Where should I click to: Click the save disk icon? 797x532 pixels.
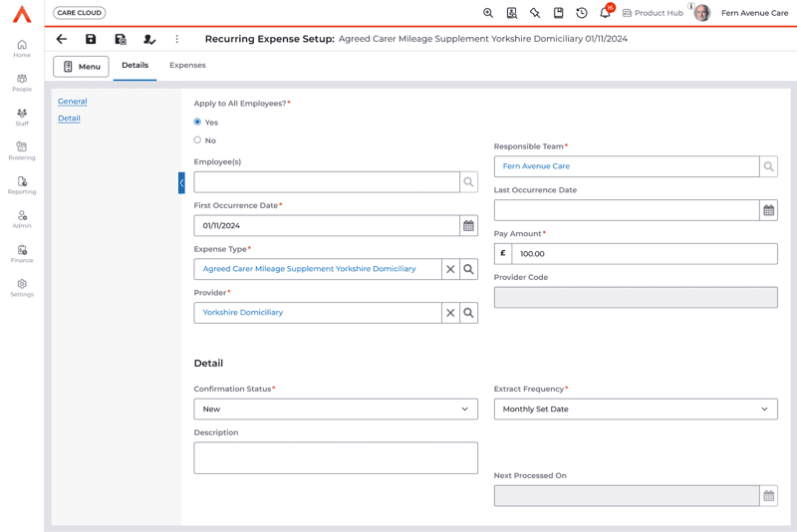91,39
